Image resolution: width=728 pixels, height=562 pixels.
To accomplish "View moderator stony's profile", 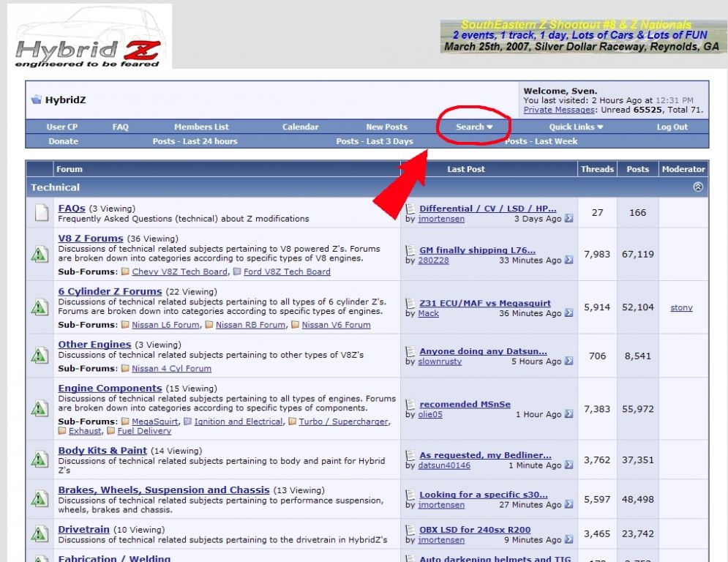I will pyautogui.click(x=681, y=308).
